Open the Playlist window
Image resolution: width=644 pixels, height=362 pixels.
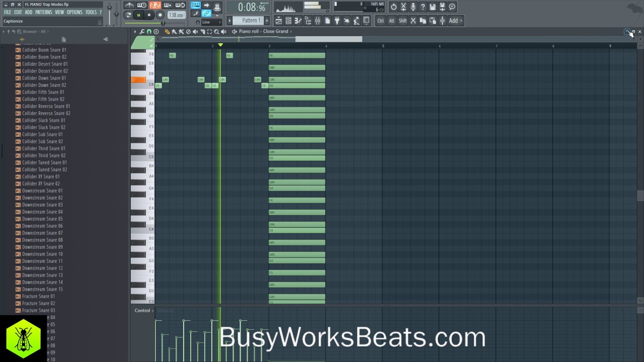pyautogui.click(x=278, y=21)
